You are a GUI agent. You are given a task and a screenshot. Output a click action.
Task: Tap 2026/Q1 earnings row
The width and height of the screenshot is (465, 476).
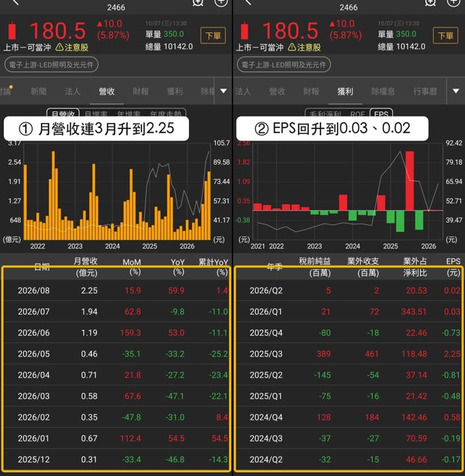349,312
